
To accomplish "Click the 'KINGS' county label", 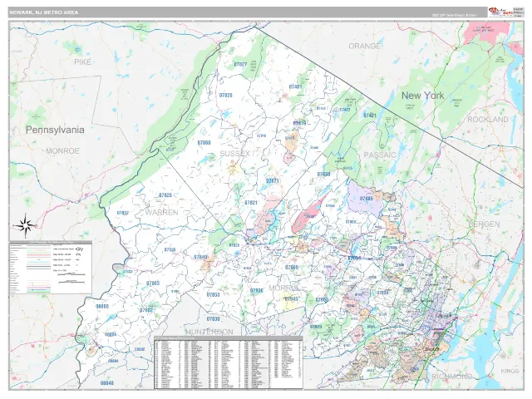I will click(x=510, y=371).
